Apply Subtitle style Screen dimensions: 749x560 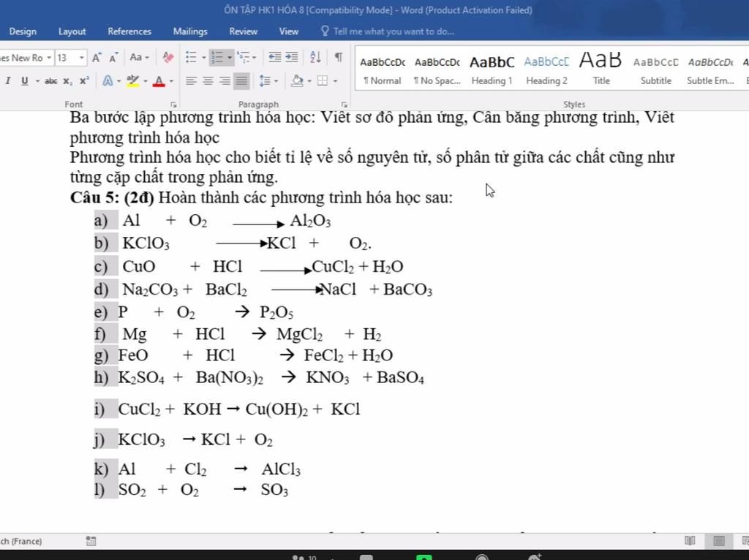pos(656,69)
